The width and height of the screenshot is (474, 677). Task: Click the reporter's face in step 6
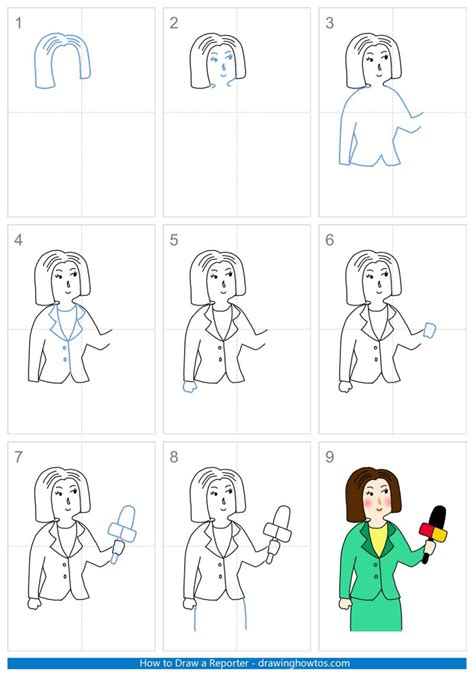(376, 282)
